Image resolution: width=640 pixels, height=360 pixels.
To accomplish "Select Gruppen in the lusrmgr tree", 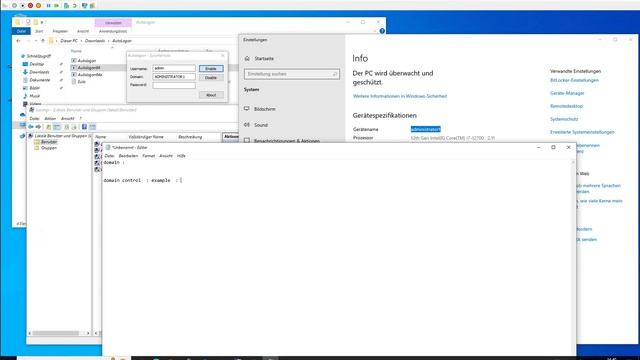I will (x=49, y=148).
